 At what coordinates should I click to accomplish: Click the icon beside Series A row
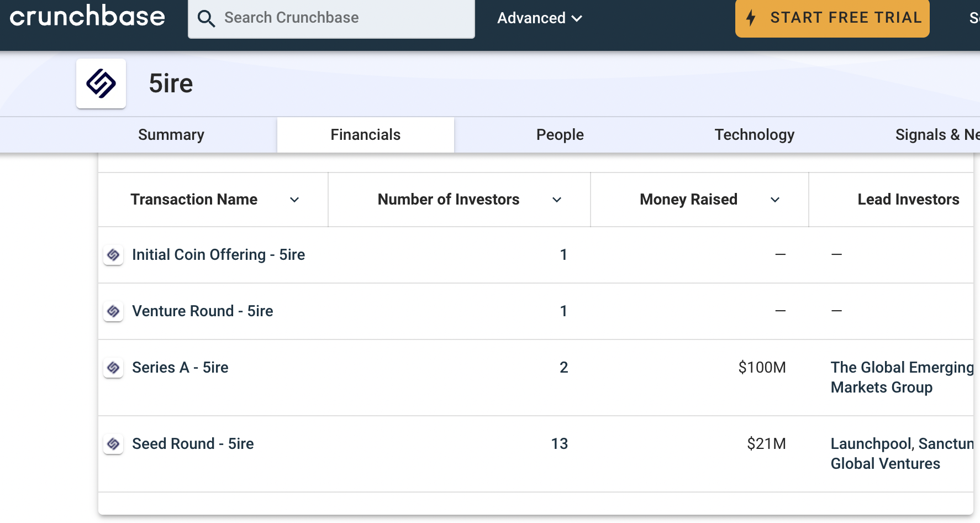pos(113,368)
